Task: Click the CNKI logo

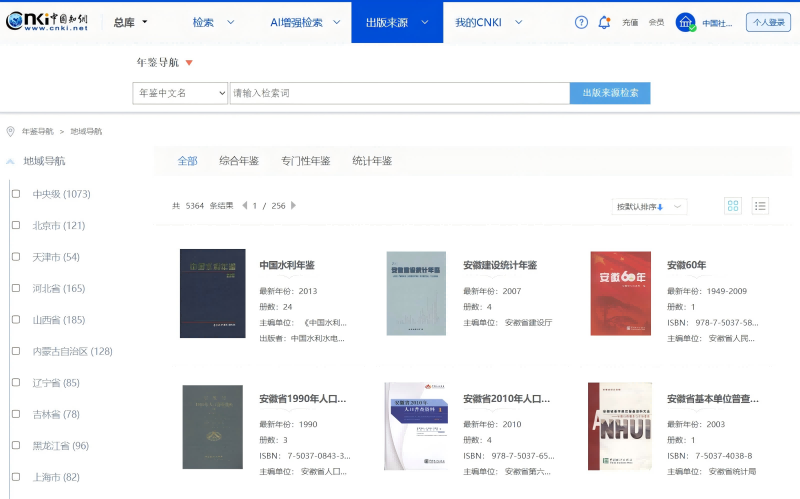Action: pos(47,21)
